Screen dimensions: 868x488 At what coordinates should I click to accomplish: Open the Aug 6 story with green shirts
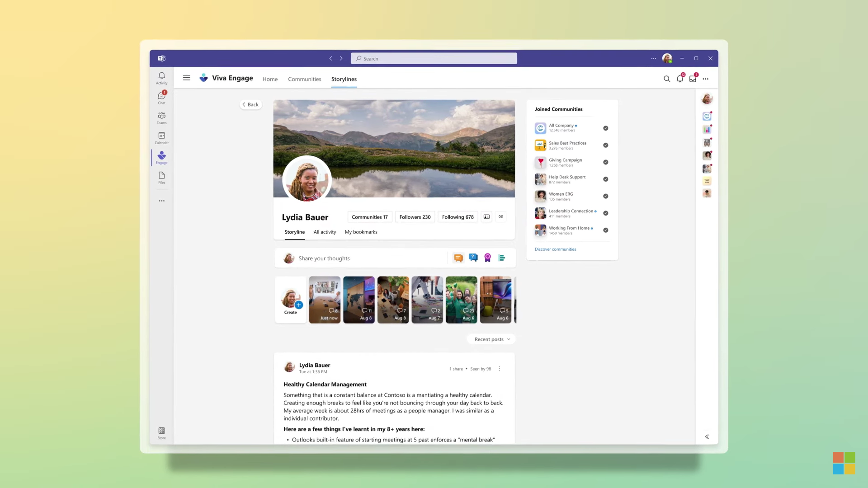coord(461,300)
